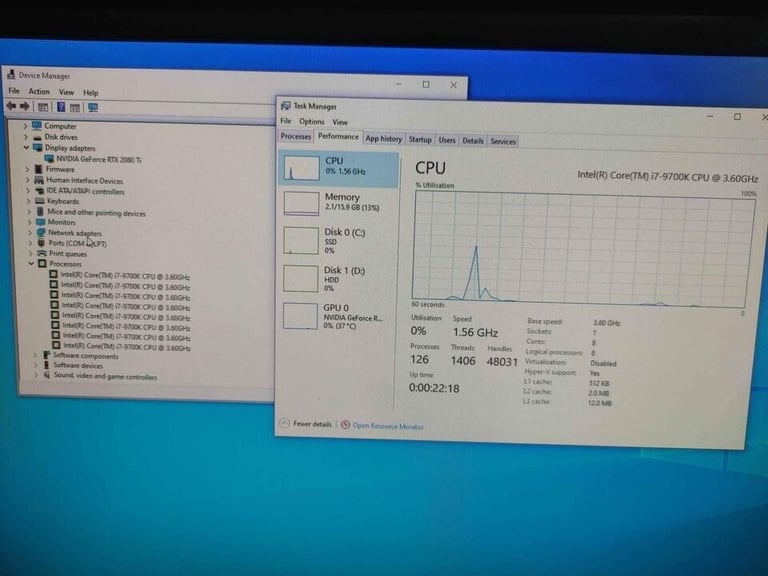
Task: Switch to the App history tab
Action: [x=384, y=139]
